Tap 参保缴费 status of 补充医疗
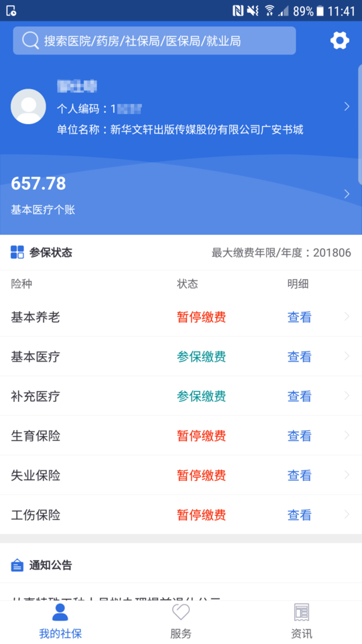 (201, 396)
